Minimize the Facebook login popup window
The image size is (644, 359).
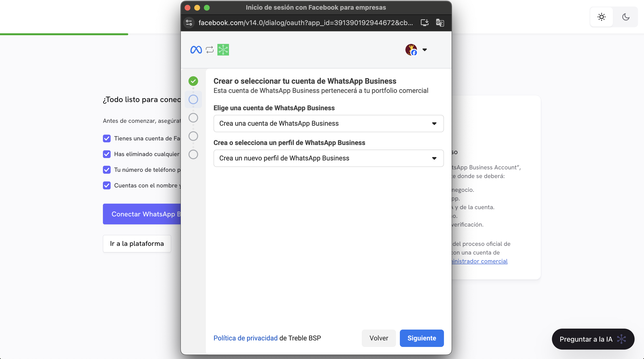pyautogui.click(x=197, y=8)
